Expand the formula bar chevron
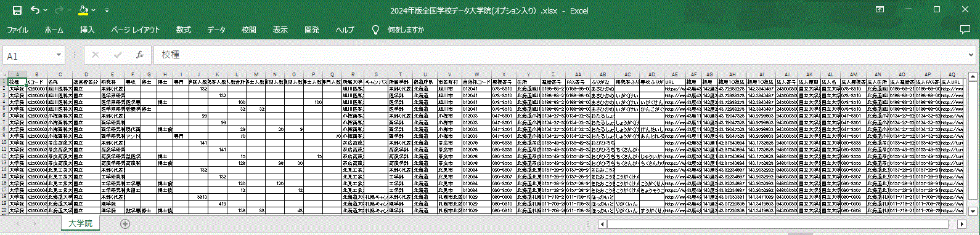Viewport: 980px width, 235px height. coord(971,55)
